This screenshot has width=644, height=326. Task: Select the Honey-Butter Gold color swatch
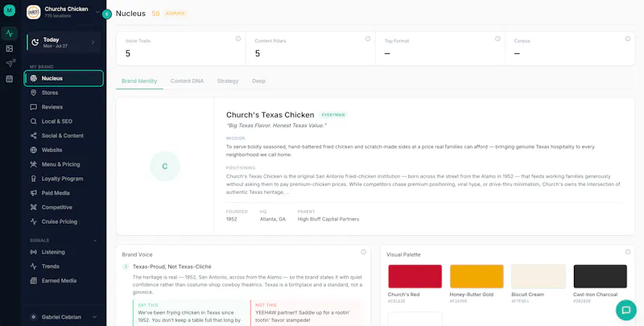click(x=477, y=276)
